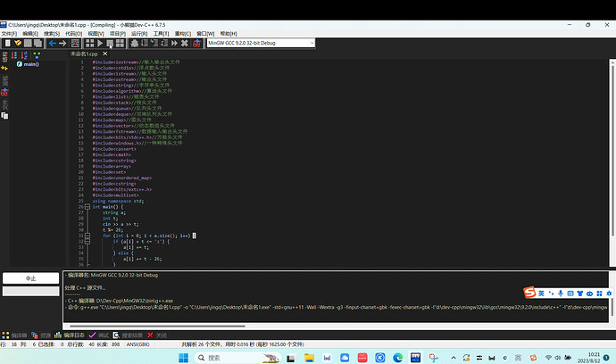616x364 pixels.
Task: Click the Sogou on-screen keyboard icon
Action: pos(570,294)
